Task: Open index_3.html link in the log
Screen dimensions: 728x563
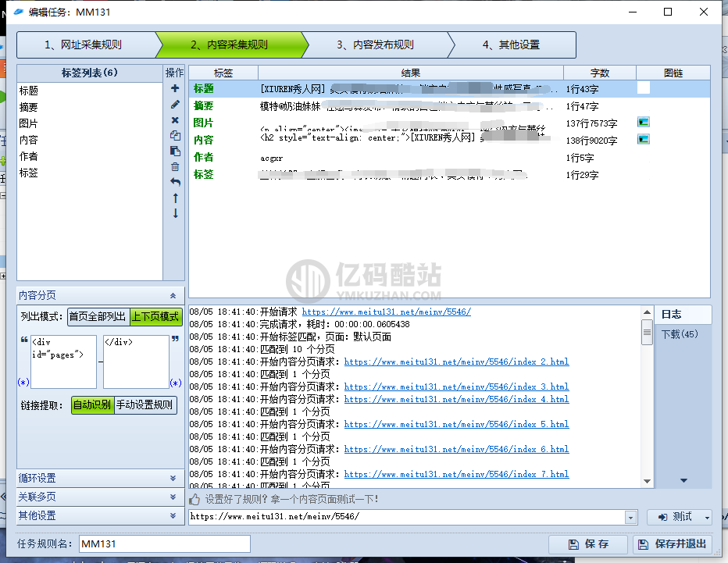Action: pos(456,387)
